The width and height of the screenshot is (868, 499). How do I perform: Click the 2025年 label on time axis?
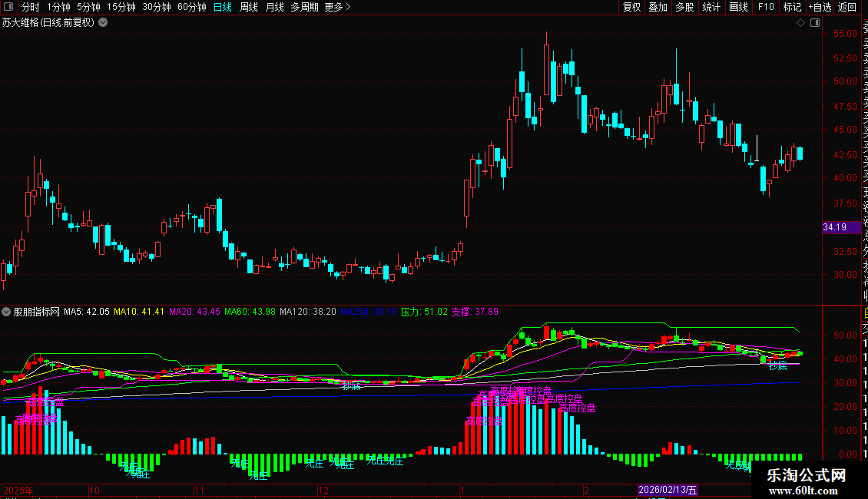18,490
